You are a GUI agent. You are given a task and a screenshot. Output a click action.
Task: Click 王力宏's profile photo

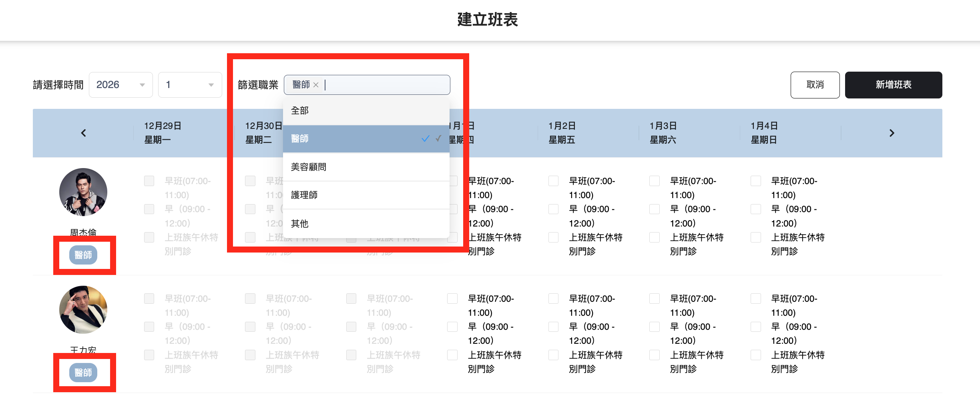(83, 310)
